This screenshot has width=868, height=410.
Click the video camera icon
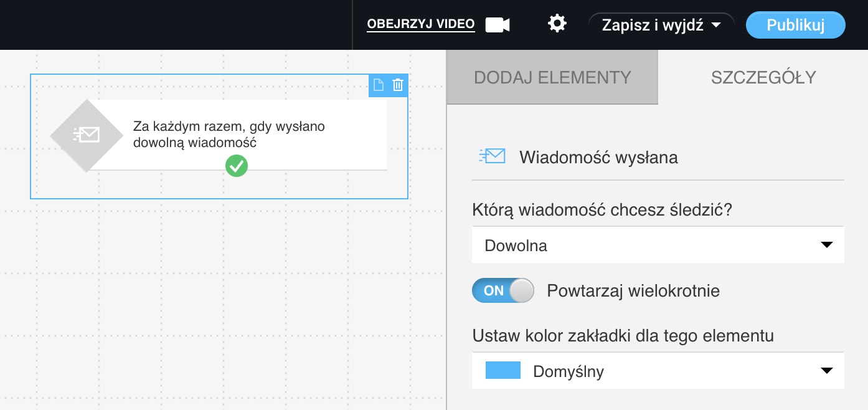[x=498, y=25]
